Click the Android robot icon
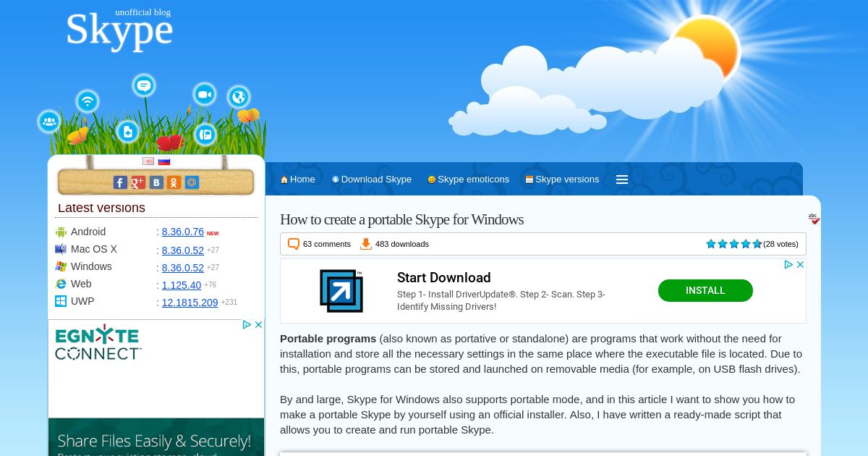Viewport: 868px width, 456px height. coord(61,232)
